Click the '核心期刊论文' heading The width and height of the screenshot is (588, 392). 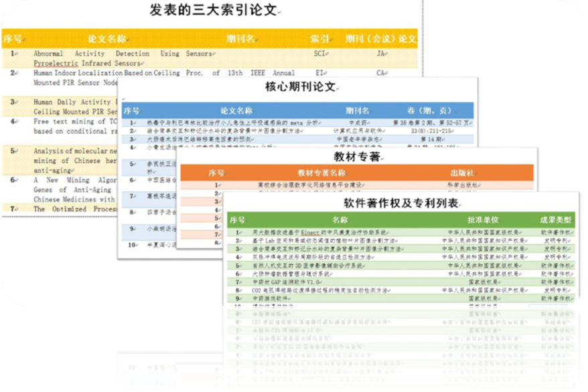click(300, 87)
